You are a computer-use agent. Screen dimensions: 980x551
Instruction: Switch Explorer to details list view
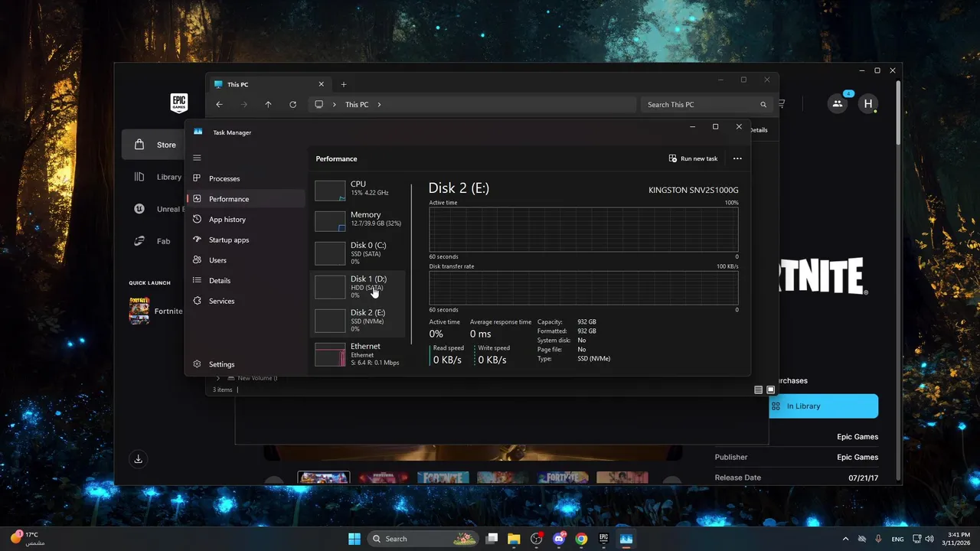point(759,390)
